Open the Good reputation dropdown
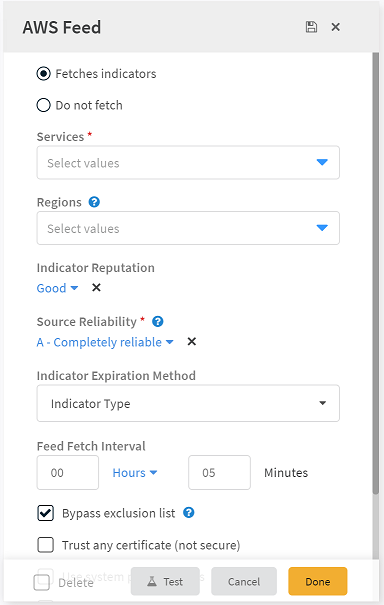The height and width of the screenshot is (605, 384). tap(58, 288)
